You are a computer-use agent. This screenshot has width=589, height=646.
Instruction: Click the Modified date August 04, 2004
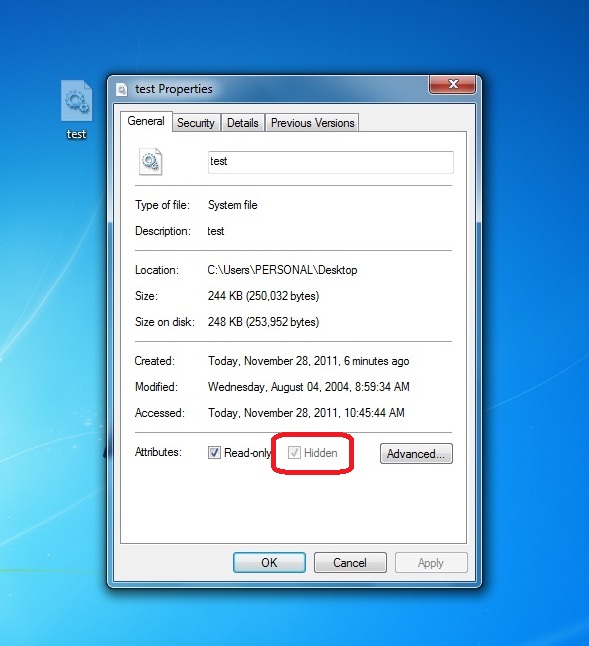click(309, 387)
